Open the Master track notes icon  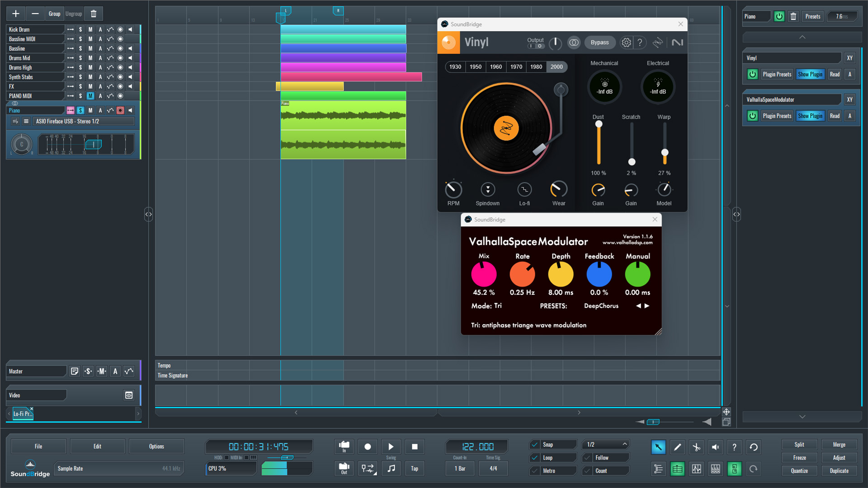tap(75, 371)
